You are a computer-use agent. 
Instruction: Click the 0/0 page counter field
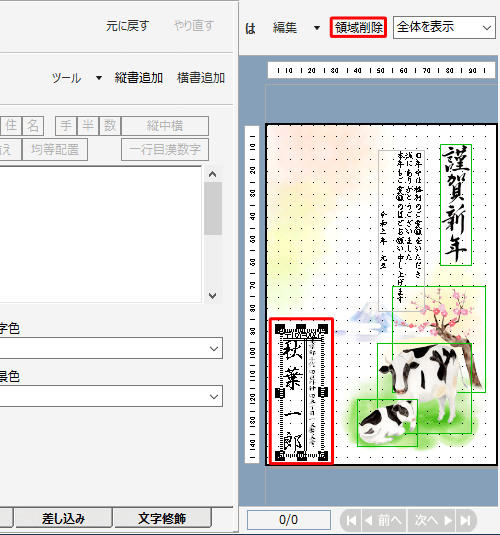point(289,520)
